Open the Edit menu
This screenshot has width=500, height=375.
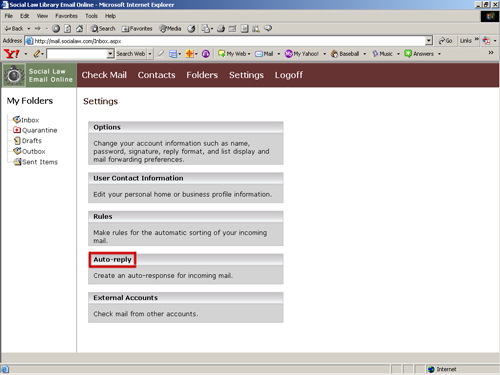[x=24, y=16]
